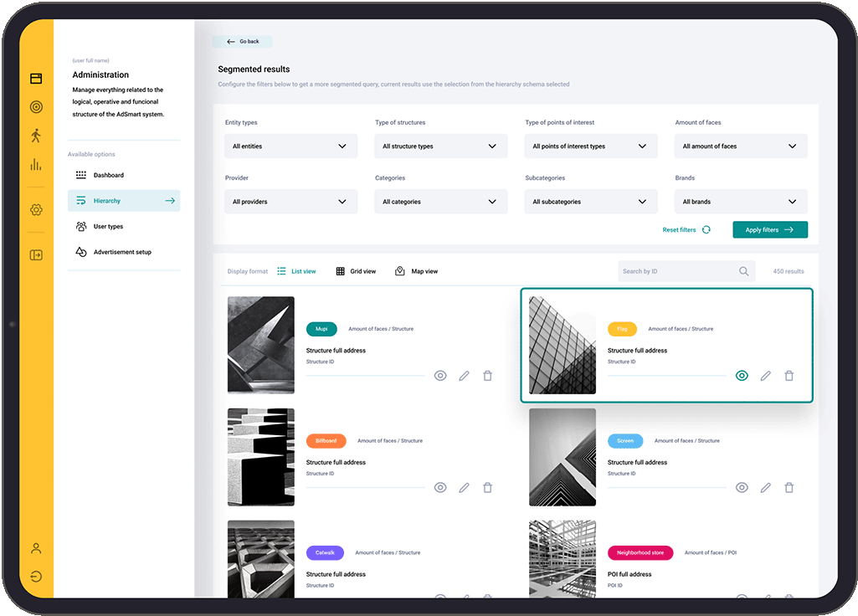Screen dimensions: 858x616
Task: Toggle the eye icon on the Flag card
Action: (x=742, y=376)
